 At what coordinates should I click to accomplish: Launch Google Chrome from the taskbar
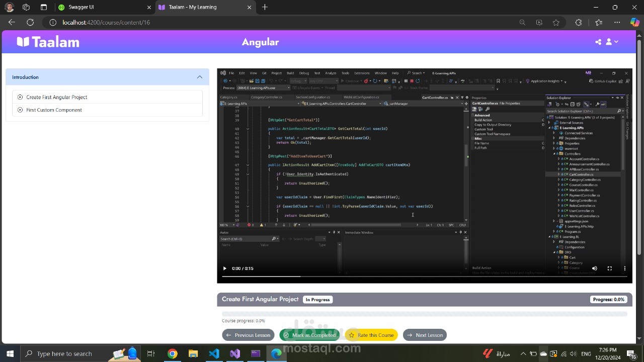pos(173,353)
